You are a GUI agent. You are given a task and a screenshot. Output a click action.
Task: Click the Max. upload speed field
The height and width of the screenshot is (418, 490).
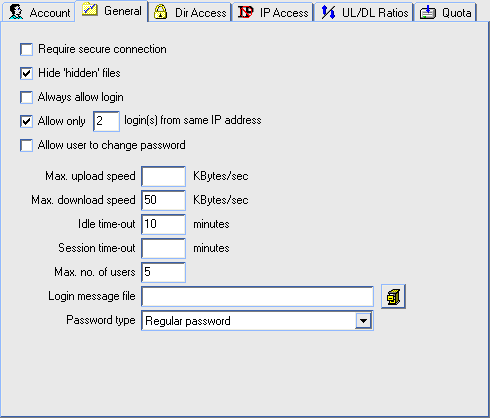click(x=163, y=176)
